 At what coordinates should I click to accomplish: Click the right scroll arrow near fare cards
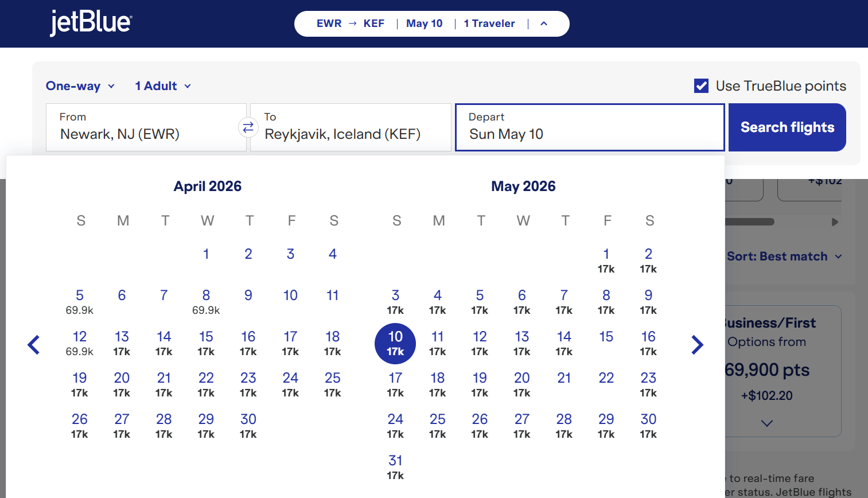[835, 221]
